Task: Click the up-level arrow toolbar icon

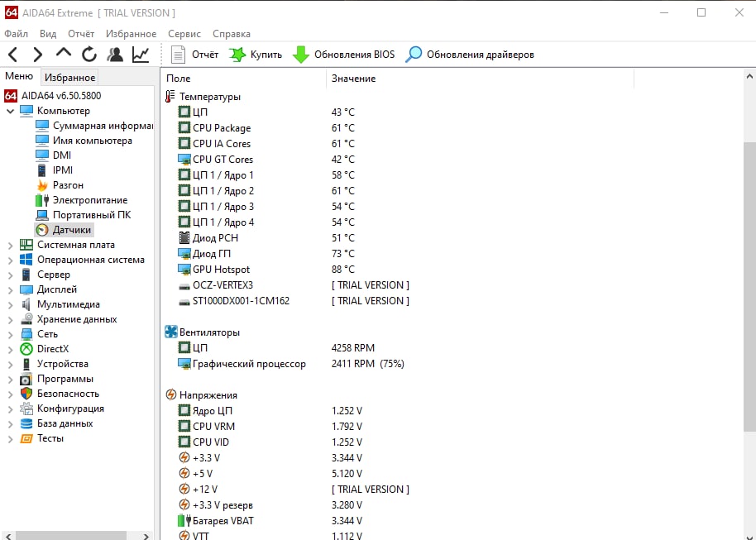Action: point(64,53)
